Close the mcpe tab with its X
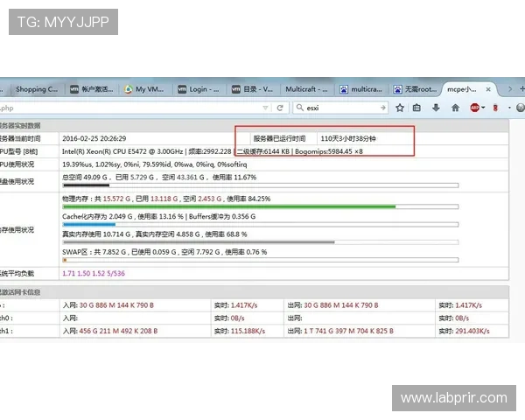The image size is (525, 420). coord(488,89)
